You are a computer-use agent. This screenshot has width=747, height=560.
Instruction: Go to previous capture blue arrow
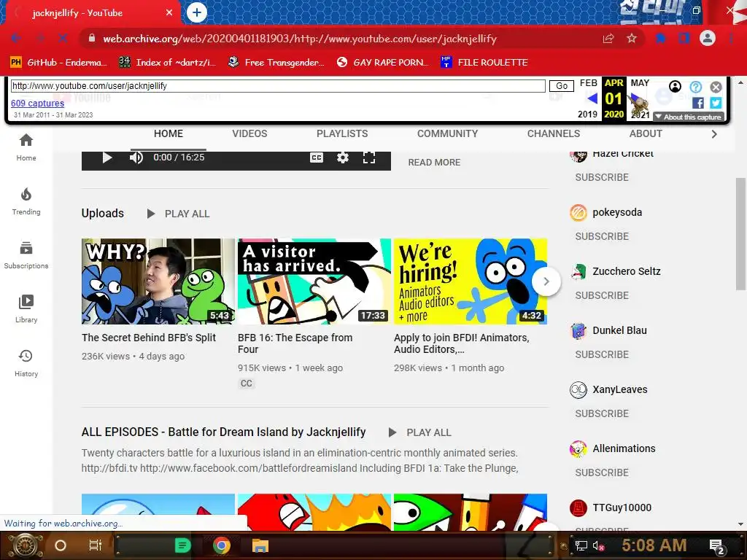click(x=592, y=98)
